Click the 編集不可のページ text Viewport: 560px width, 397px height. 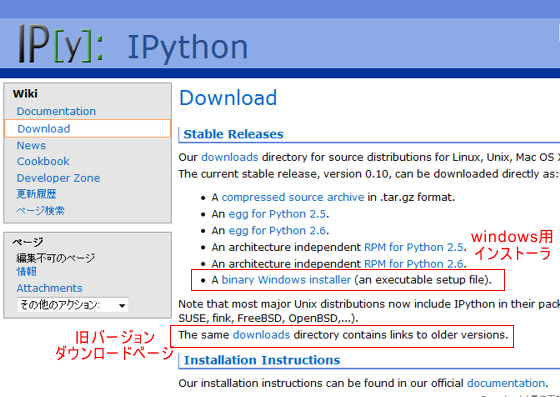pos(56,258)
